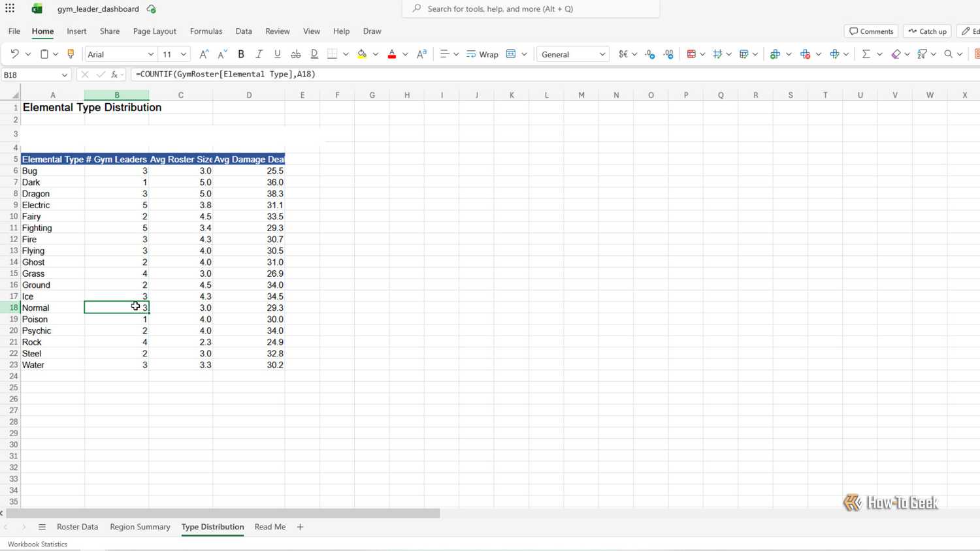Open the Read Me sheet tab
The width and height of the screenshot is (980, 551).
(270, 527)
